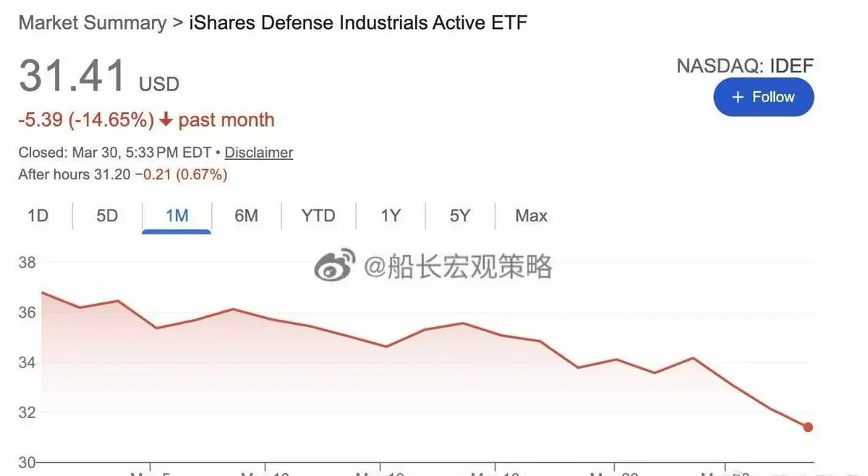View the 1Y price history tab
Viewport: 868px width, 476px height.
pyautogui.click(x=391, y=216)
